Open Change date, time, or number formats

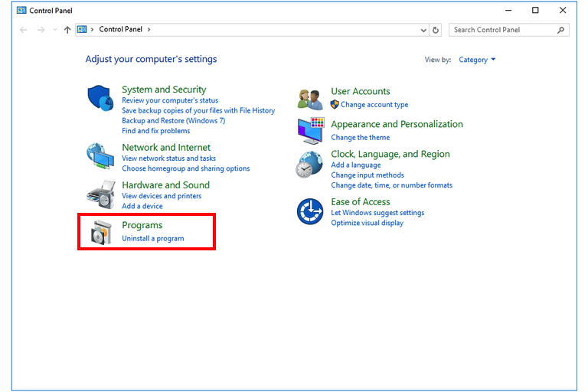[x=391, y=185]
